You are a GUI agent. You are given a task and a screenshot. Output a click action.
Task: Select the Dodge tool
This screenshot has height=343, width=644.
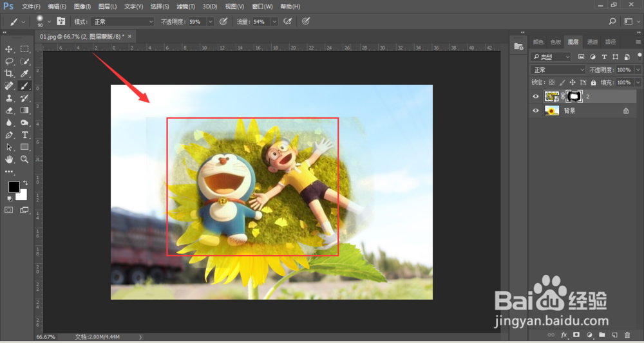point(24,123)
